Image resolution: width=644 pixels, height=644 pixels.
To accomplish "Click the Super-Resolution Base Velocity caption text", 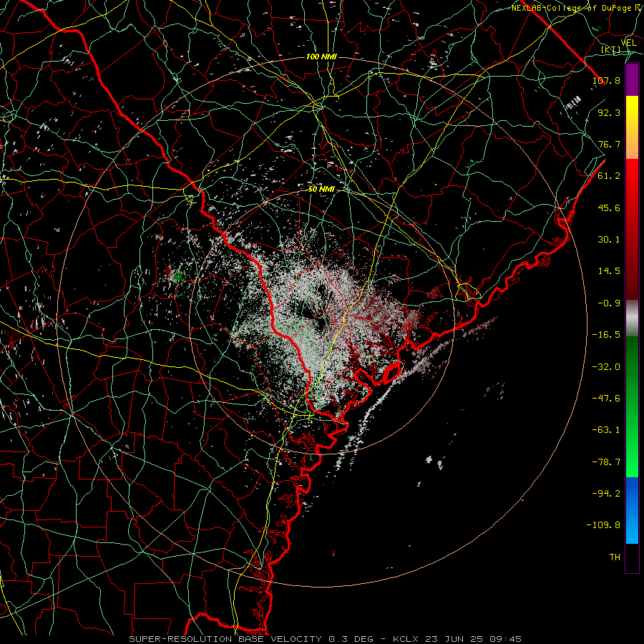I will (x=326, y=639).
